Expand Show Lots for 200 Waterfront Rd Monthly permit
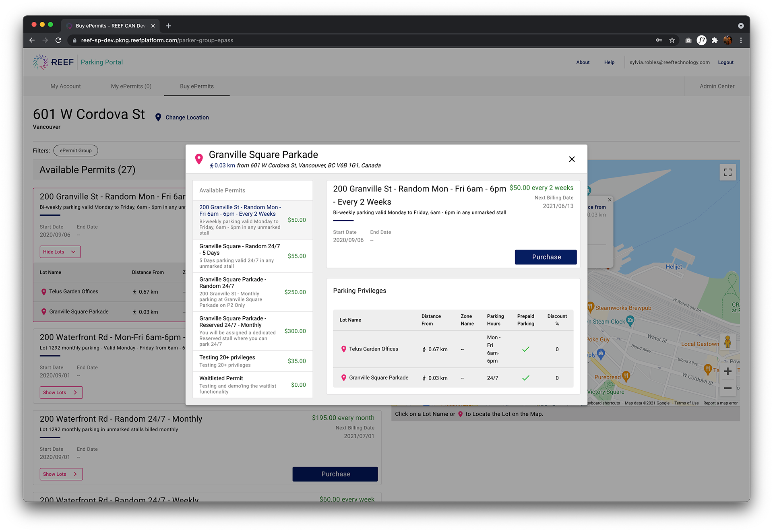Screen dimensions: 773x532 click(61, 474)
